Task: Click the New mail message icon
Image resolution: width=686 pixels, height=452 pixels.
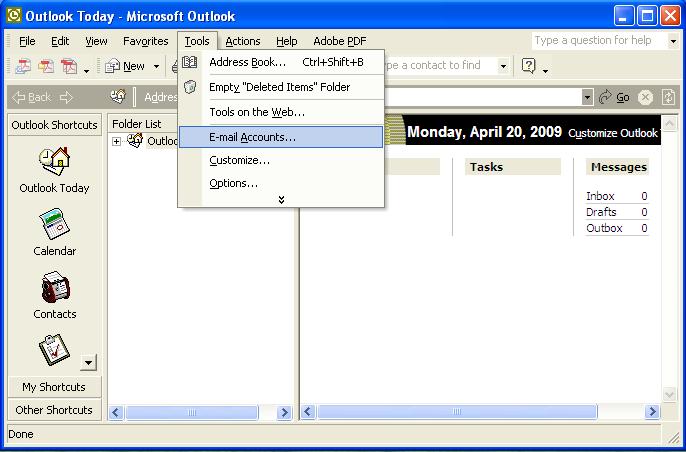Action: (113, 66)
